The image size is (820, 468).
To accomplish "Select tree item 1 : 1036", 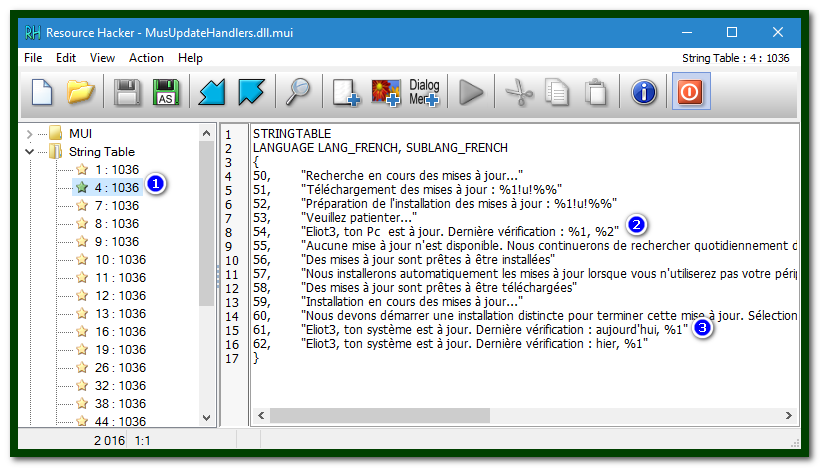I will pos(117,169).
